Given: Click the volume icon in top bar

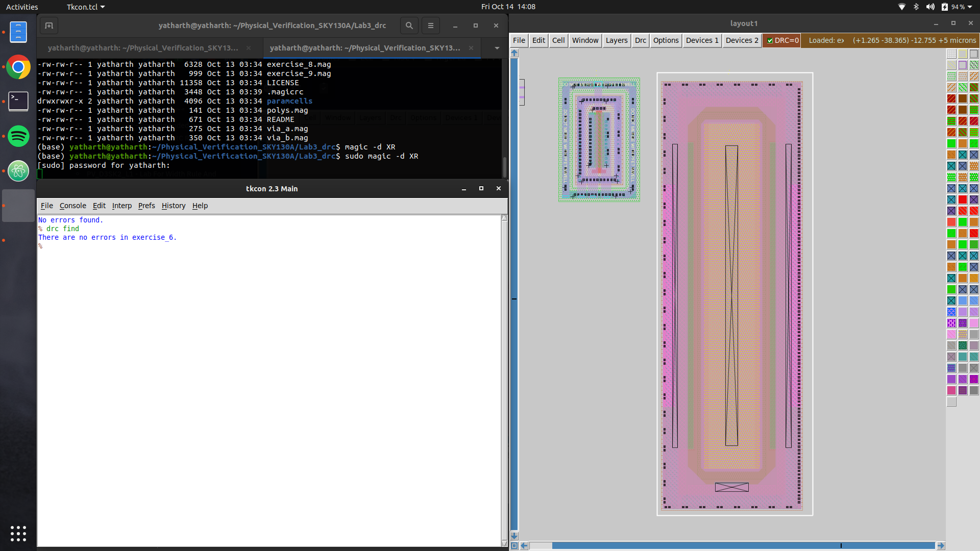Looking at the screenshot, I should point(930,7).
